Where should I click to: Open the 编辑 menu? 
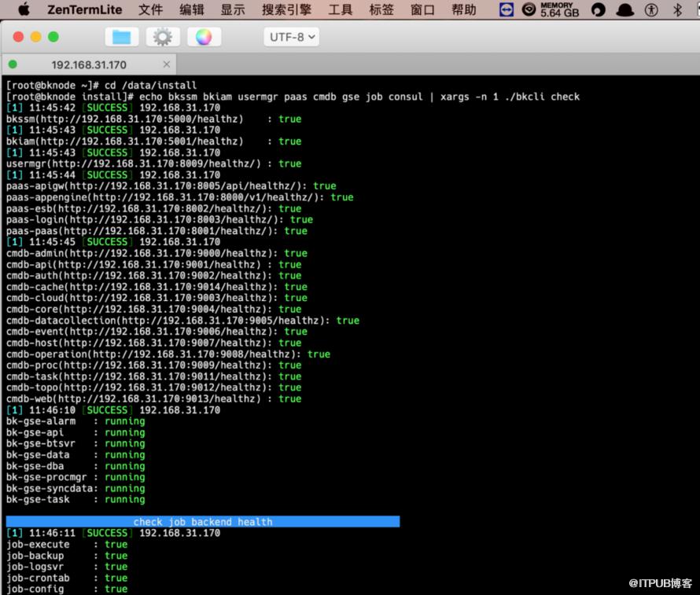click(192, 9)
